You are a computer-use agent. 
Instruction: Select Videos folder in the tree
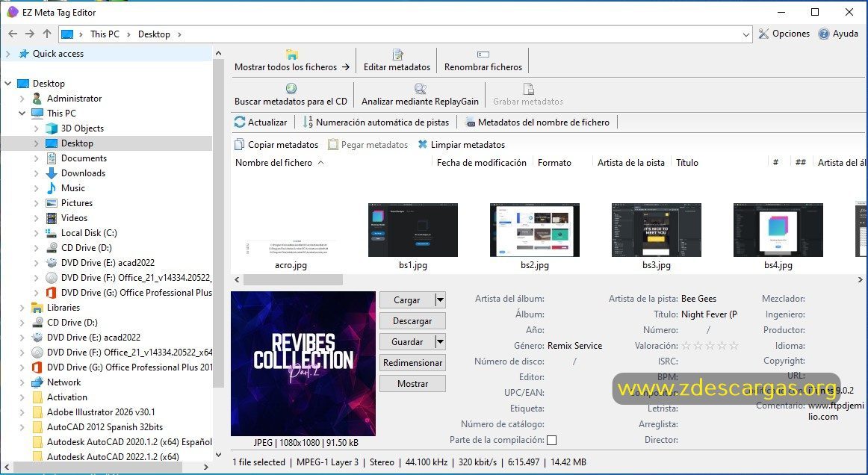click(x=74, y=218)
